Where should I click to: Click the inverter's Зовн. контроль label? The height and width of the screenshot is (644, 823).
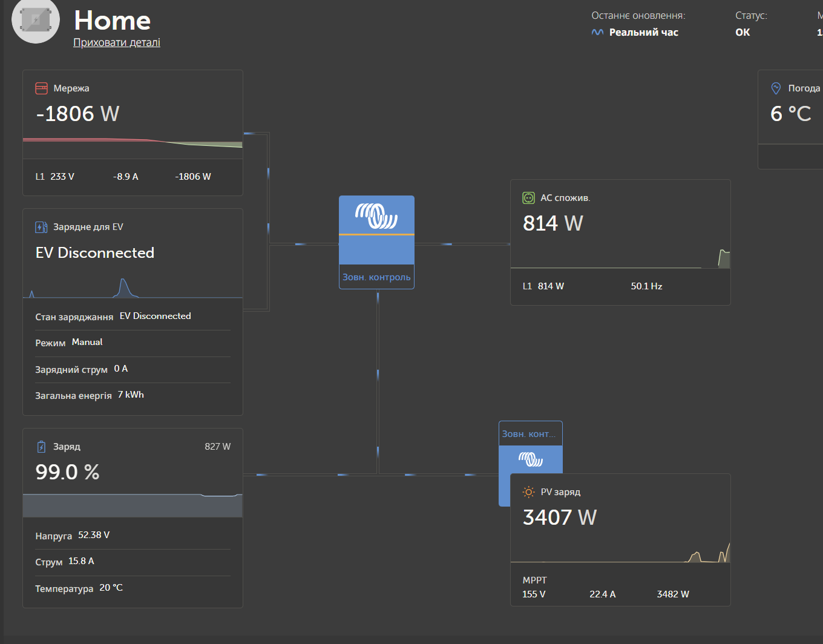click(376, 277)
